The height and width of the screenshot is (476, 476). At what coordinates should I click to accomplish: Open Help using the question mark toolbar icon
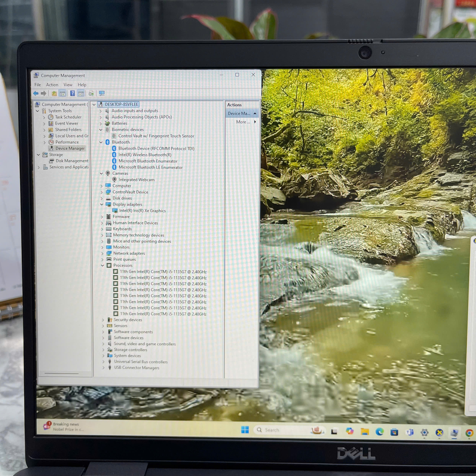(72, 94)
